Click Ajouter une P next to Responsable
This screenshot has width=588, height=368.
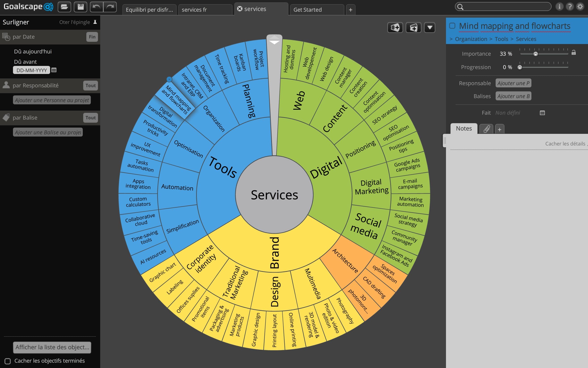[x=513, y=83]
